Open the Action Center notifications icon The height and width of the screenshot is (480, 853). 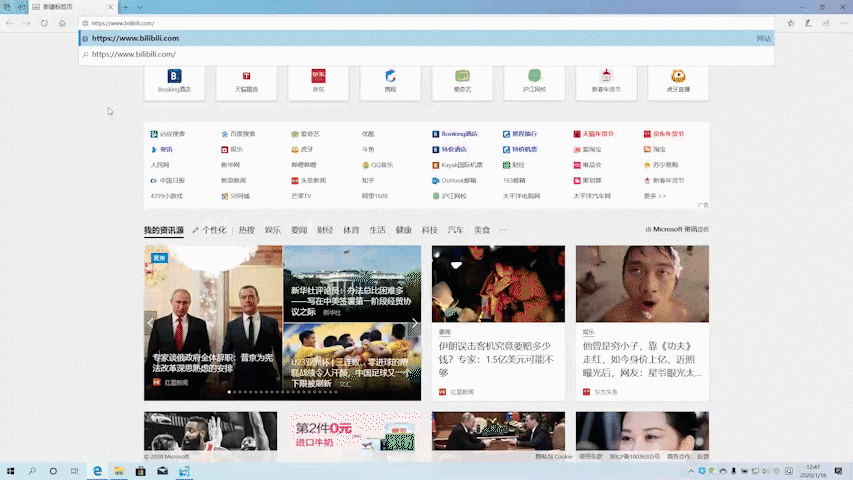click(838, 471)
